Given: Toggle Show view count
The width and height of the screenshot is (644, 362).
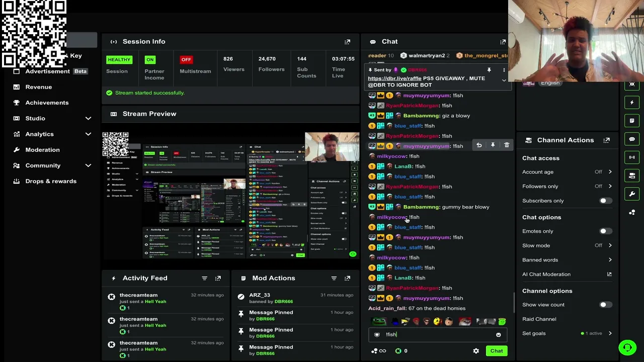Looking at the screenshot, I should pyautogui.click(x=605, y=305).
